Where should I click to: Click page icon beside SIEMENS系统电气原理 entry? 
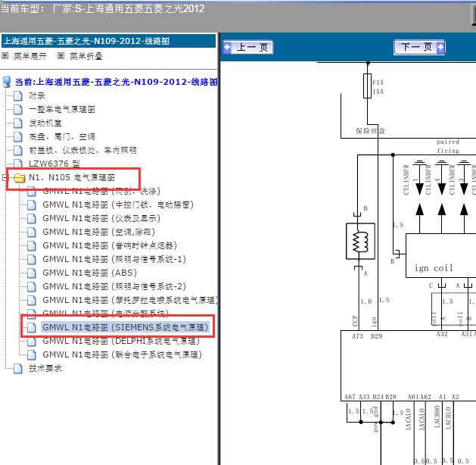(x=32, y=327)
